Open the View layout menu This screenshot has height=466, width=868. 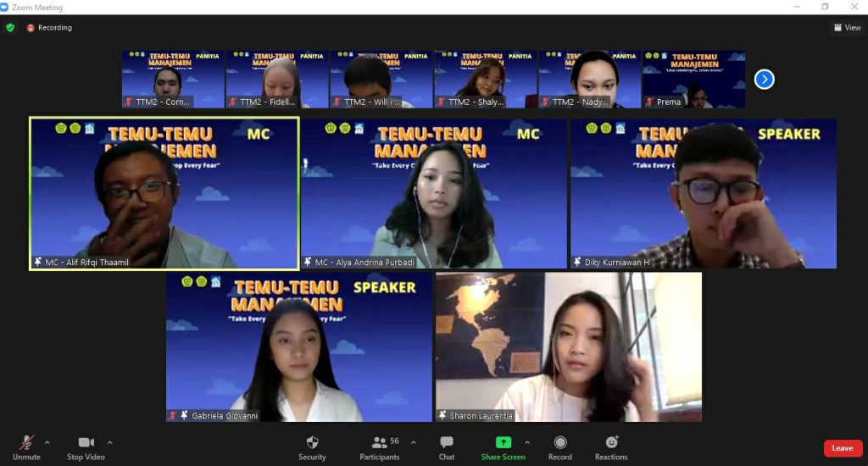[x=847, y=27]
